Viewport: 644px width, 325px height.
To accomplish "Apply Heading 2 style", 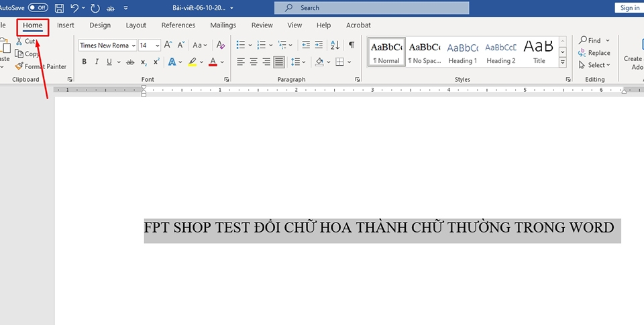I will pyautogui.click(x=500, y=52).
